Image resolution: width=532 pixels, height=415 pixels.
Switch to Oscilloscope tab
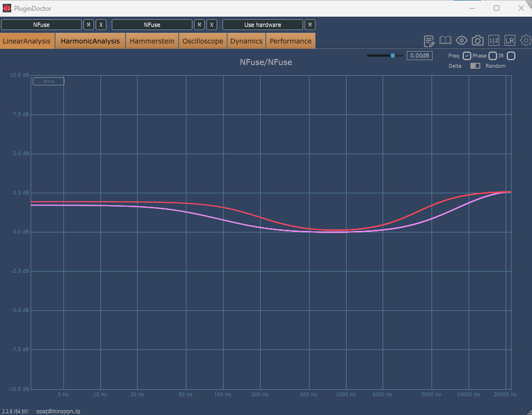(x=203, y=41)
